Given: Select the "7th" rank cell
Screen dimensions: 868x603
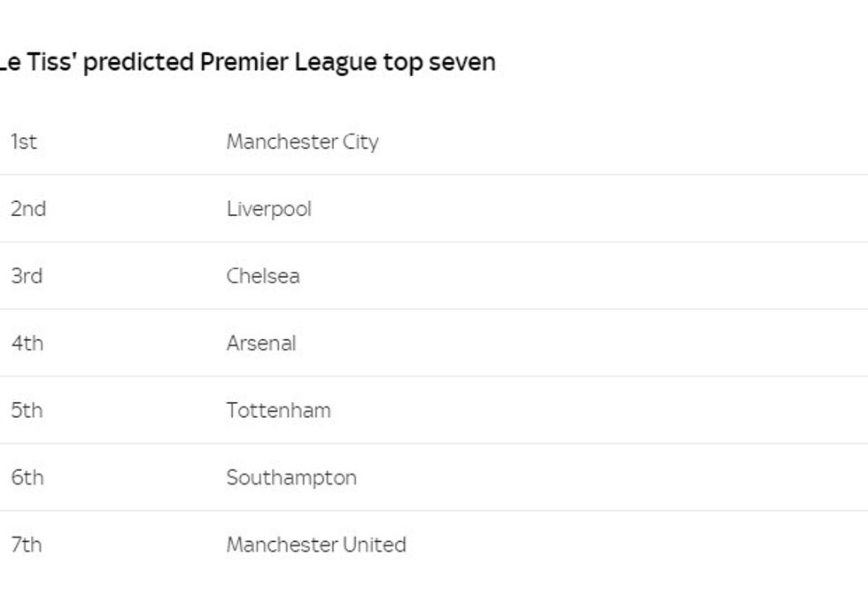Looking at the screenshot, I should click(x=27, y=545).
